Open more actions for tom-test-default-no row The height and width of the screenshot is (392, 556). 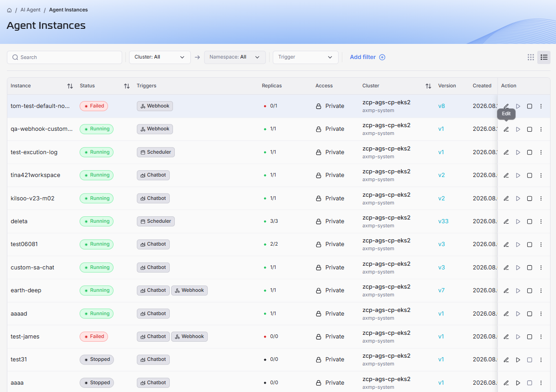[x=541, y=106]
